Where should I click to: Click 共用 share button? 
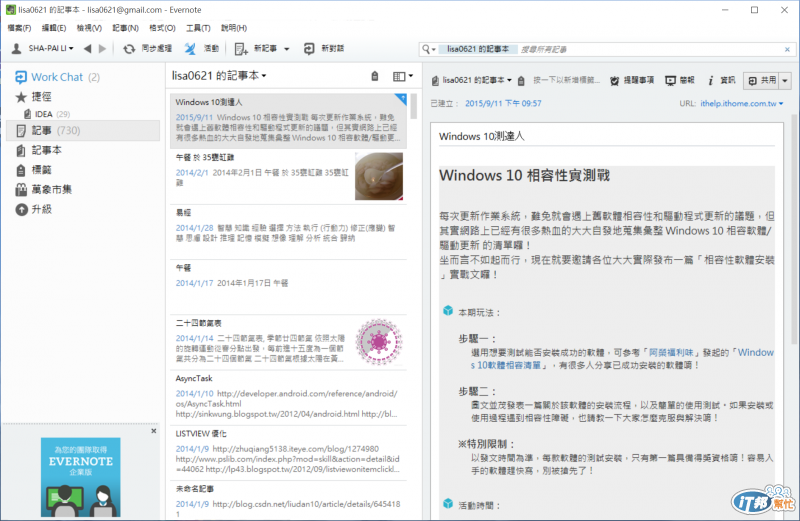click(x=761, y=80)
